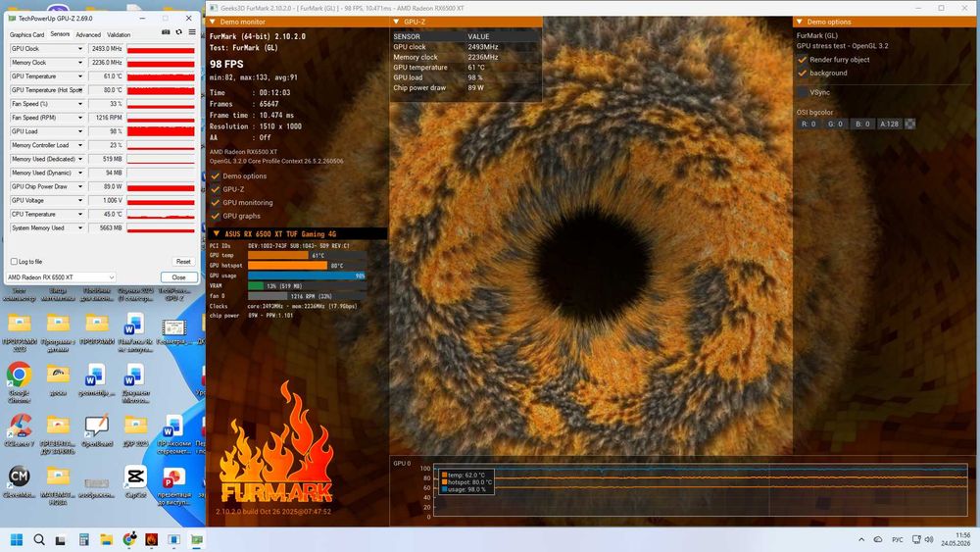Disable Render furry object
This screenshot has height=552, width=980.
point(802,60)
